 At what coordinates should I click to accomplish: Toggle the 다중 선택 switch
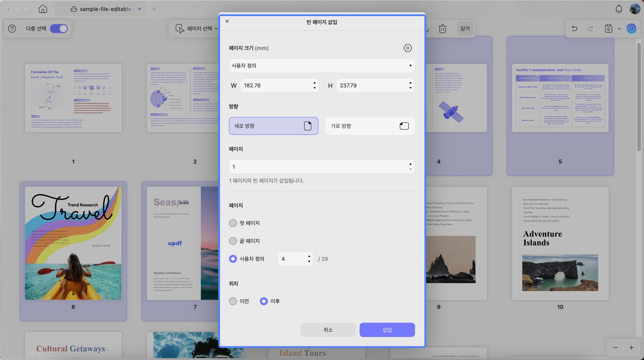(59, 29)
